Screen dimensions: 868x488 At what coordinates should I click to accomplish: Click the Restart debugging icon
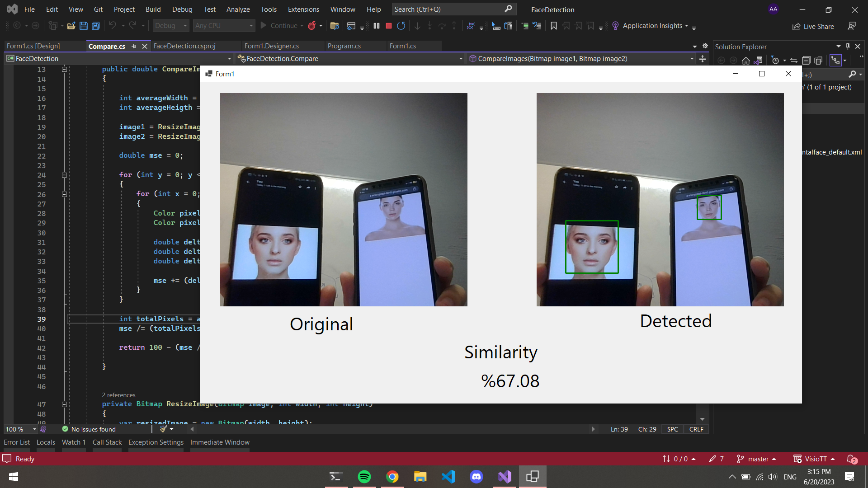tap(401, 26)
